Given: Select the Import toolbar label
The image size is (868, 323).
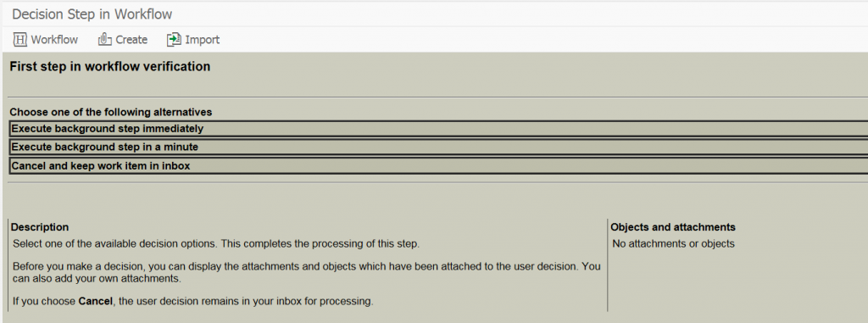Looking at the screenshot, I should pos(202,40).
